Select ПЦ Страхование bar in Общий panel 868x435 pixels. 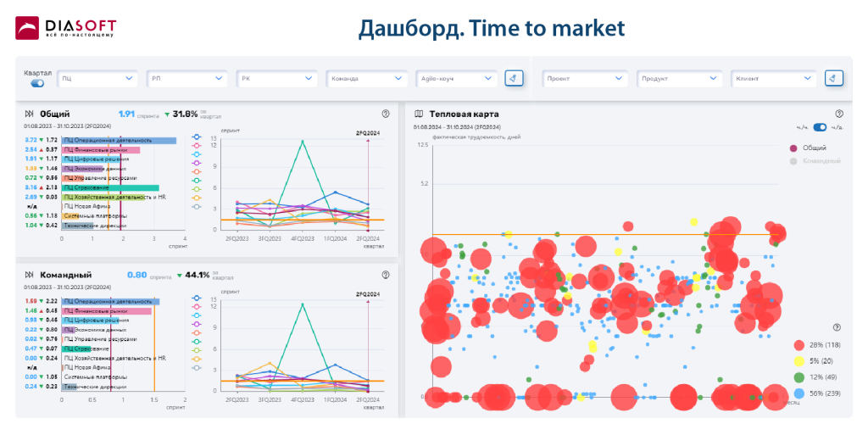click(110, 187)
